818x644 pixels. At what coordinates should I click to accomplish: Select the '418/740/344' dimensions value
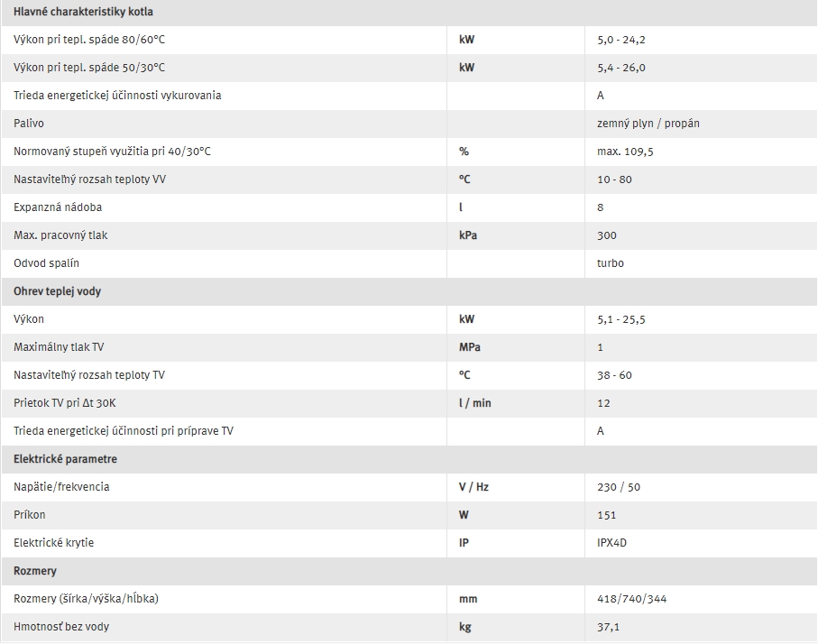click(x=631, y=599)
